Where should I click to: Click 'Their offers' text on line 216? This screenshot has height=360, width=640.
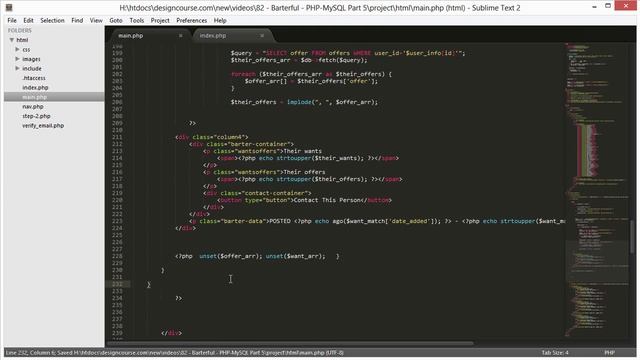tap(304, 172)
